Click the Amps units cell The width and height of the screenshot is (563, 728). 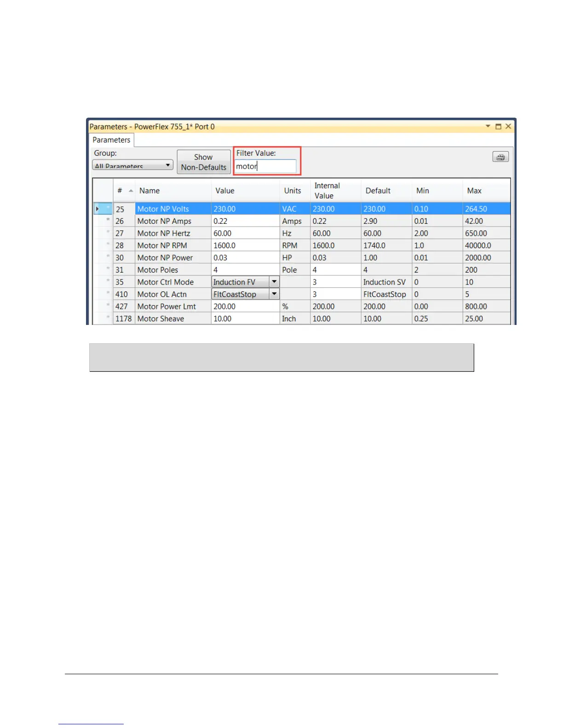pos(295,221)
